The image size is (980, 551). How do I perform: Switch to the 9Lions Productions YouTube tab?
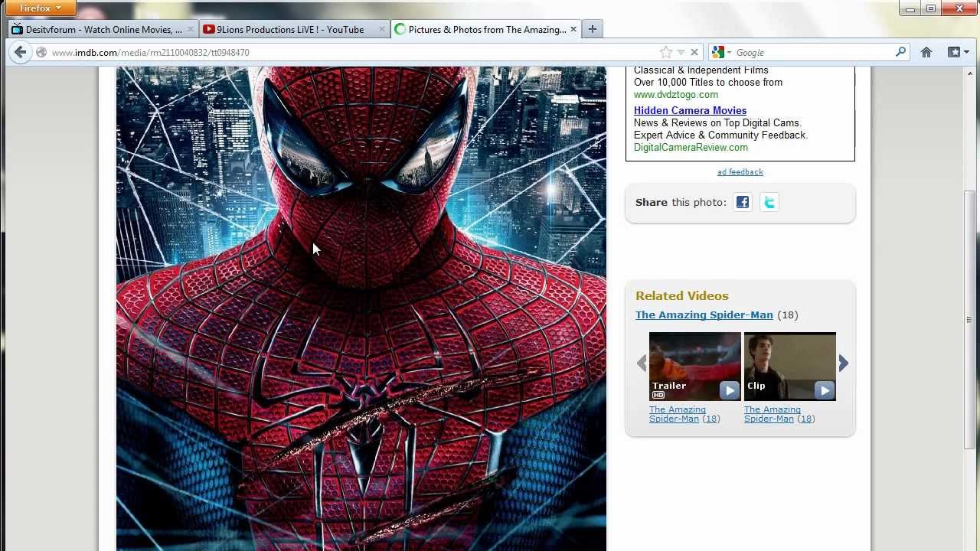pyautogui.click(x=294, y=30)
